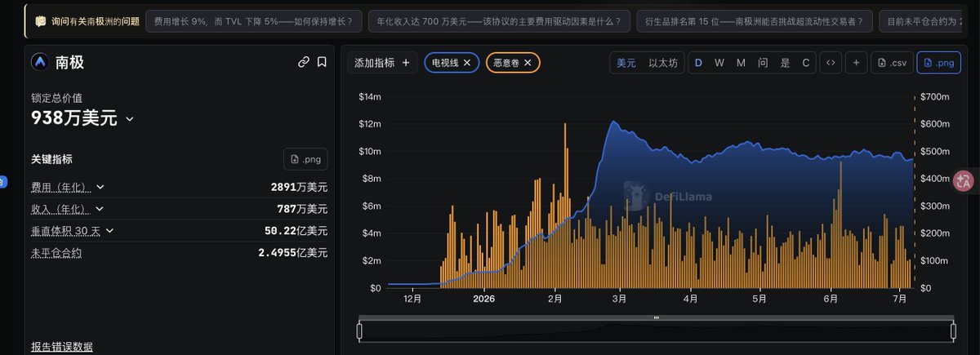Bookmark the 南极 protocol

tap(322, 62)
